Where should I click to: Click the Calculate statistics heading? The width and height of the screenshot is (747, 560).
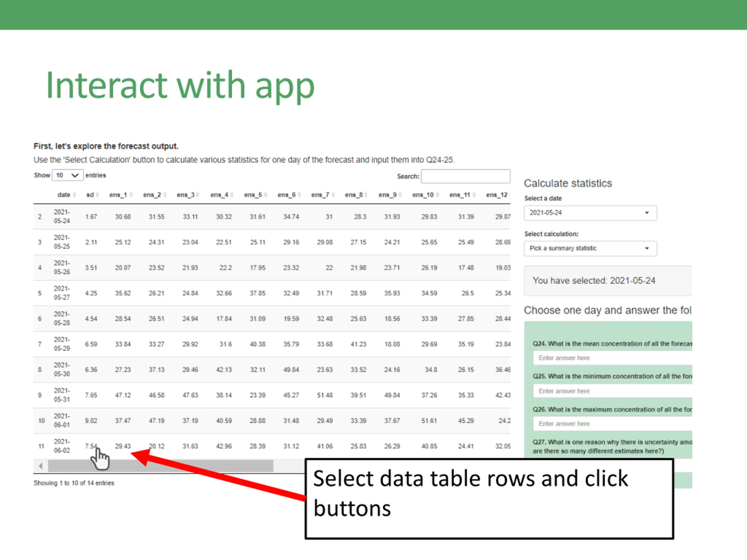[x=568, y=183]
